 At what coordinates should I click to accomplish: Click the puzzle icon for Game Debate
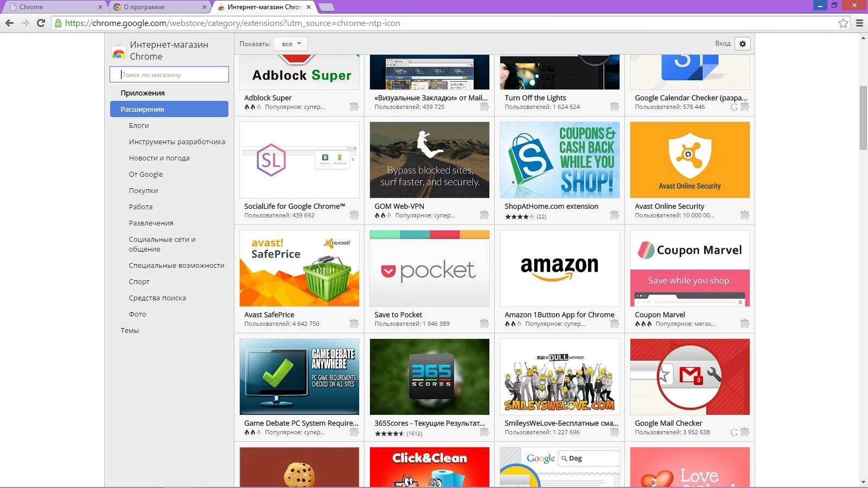pyautogui.click(x=354, y=432)
